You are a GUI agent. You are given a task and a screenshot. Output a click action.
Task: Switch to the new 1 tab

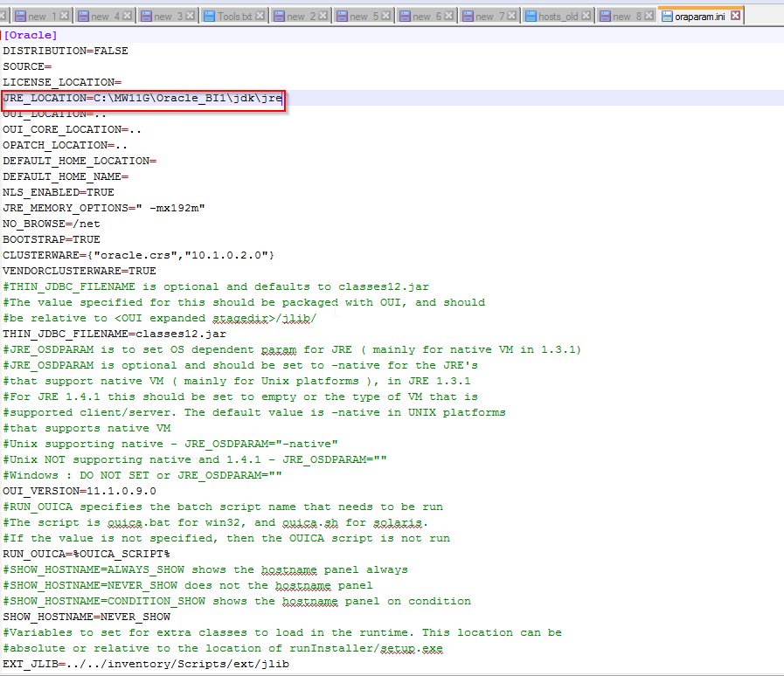pos(41,17)
